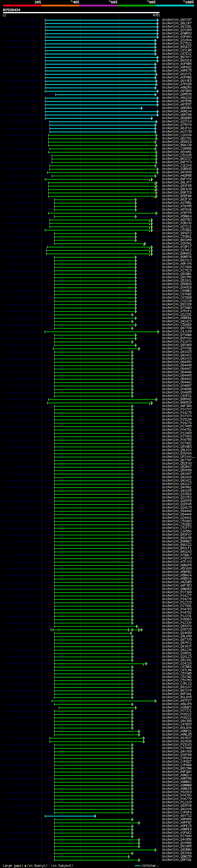Open hit UniRef100_O43381
The height and width of the screenshot is (868, 197).
point(177,27)
